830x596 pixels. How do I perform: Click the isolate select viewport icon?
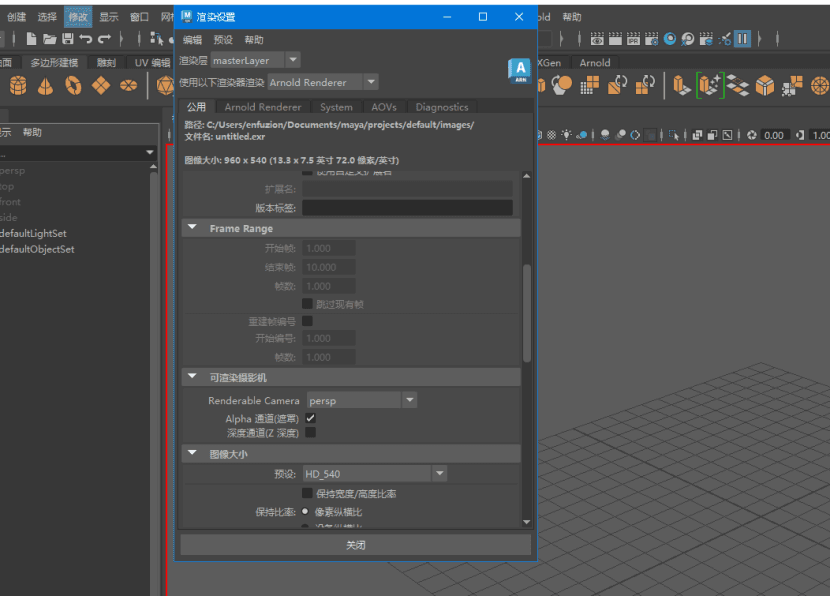point(673,135)
